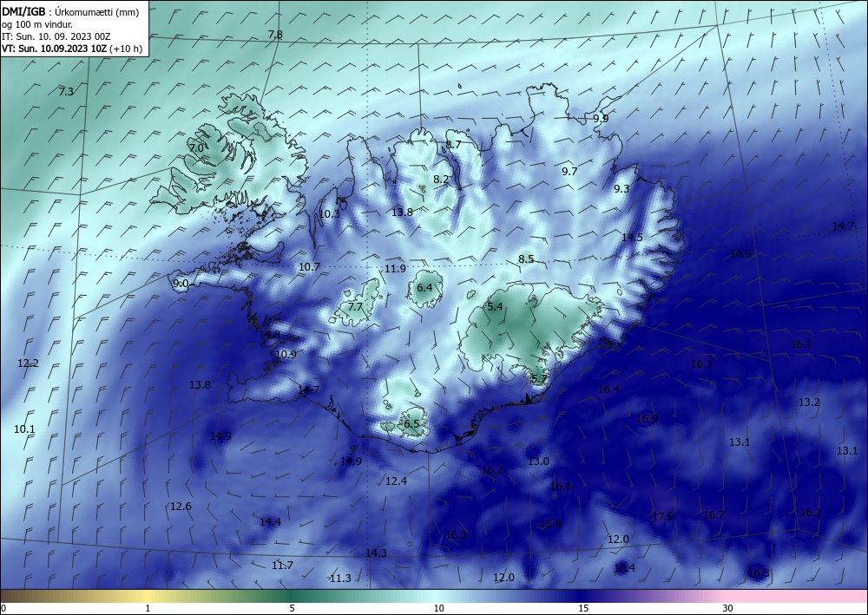This screenshot has width=868, height=615.
Task: Click the 14.3 value label
Action: 376,553
